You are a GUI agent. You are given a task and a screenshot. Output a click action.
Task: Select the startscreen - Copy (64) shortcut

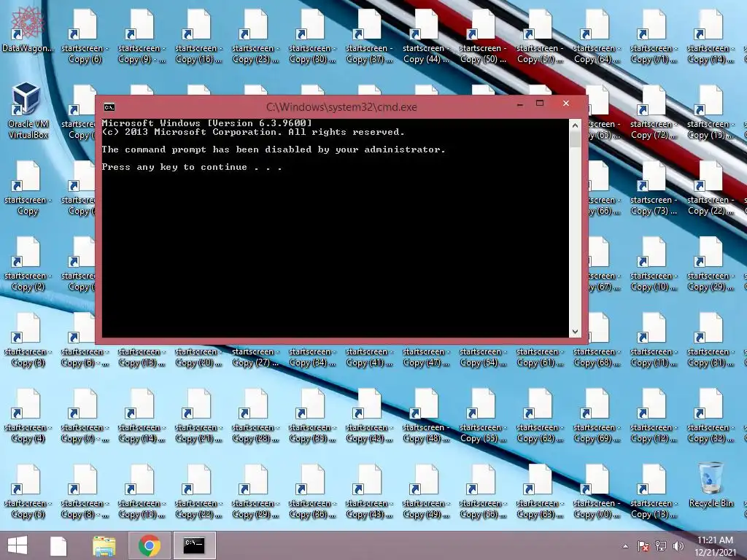[597, 35]
